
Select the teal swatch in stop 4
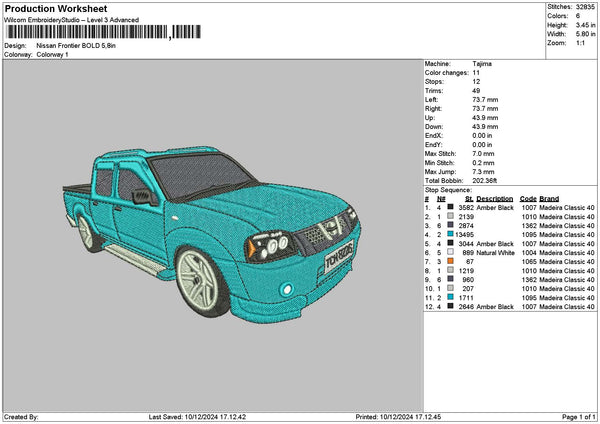point(451,235)
